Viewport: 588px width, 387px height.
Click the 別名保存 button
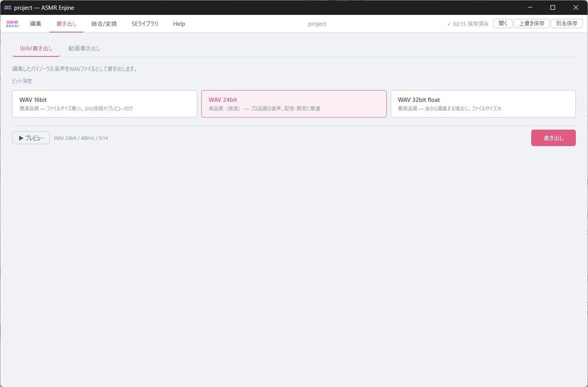(567, 23)
